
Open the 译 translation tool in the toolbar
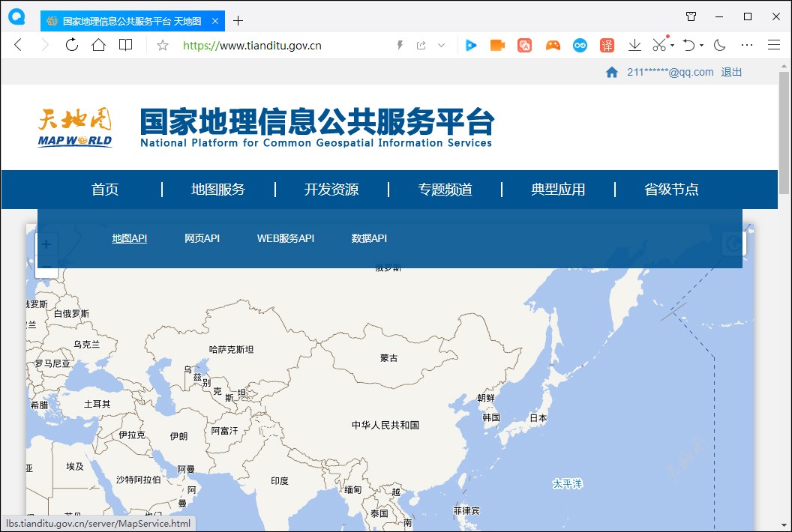click(606, 45)
